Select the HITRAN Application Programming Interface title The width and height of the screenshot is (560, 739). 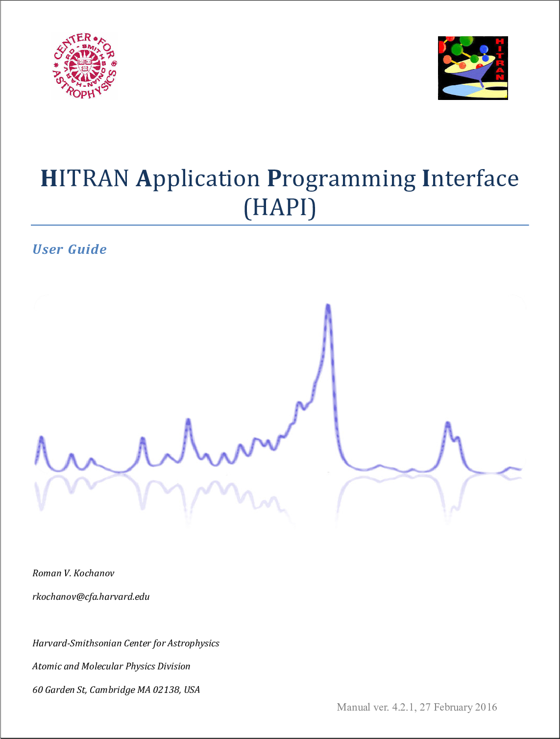pyautogui.click(x=280, y=180)
